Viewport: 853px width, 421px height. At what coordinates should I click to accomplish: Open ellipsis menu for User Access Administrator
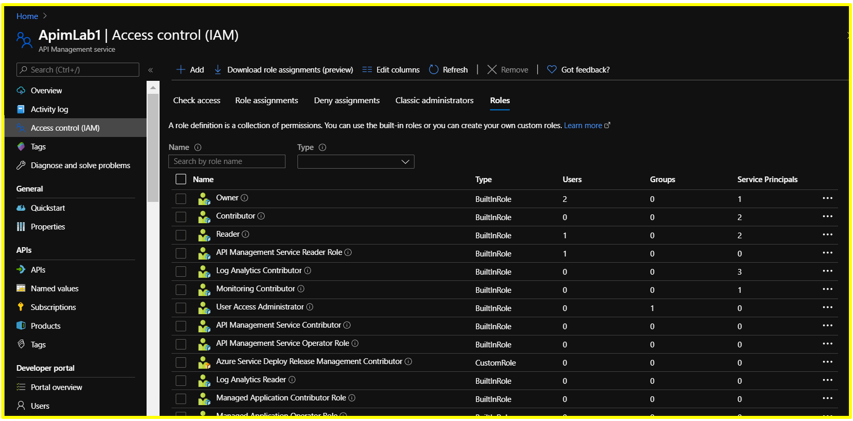[x=827, y=308]
